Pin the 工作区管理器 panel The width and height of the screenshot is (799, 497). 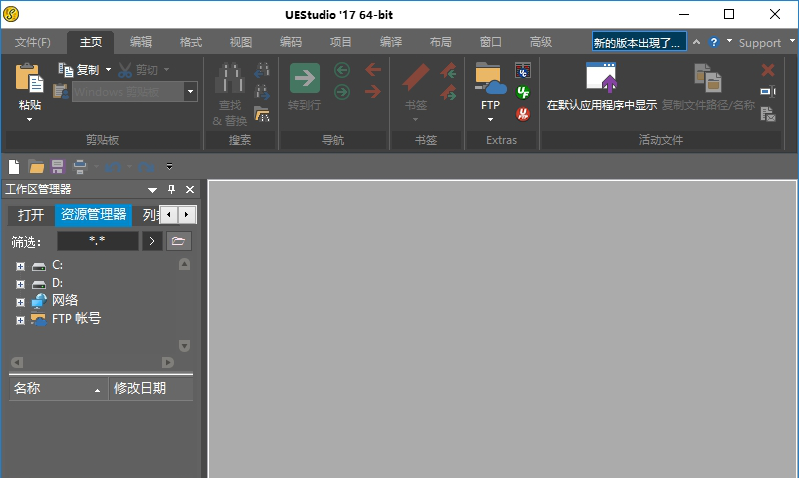[171, 190]
